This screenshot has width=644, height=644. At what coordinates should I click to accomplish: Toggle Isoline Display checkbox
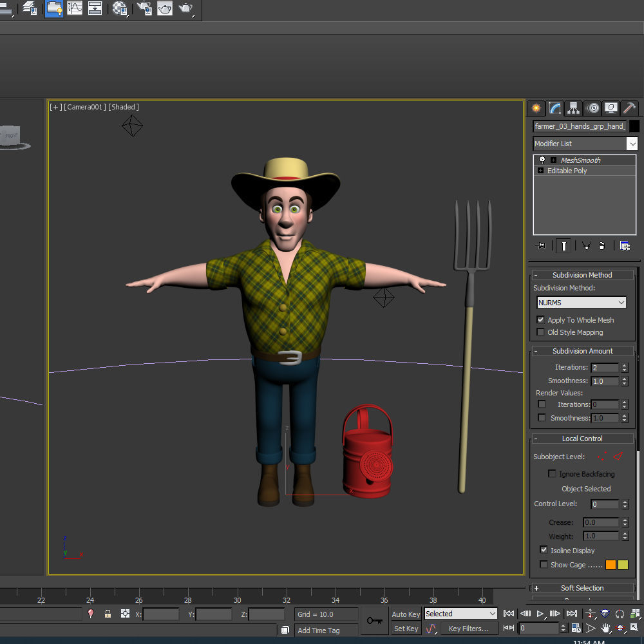pos(544,549)
